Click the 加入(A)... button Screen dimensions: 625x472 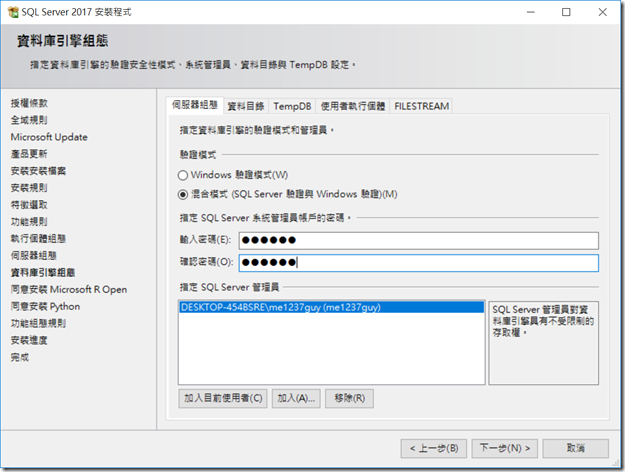point(296,398)
